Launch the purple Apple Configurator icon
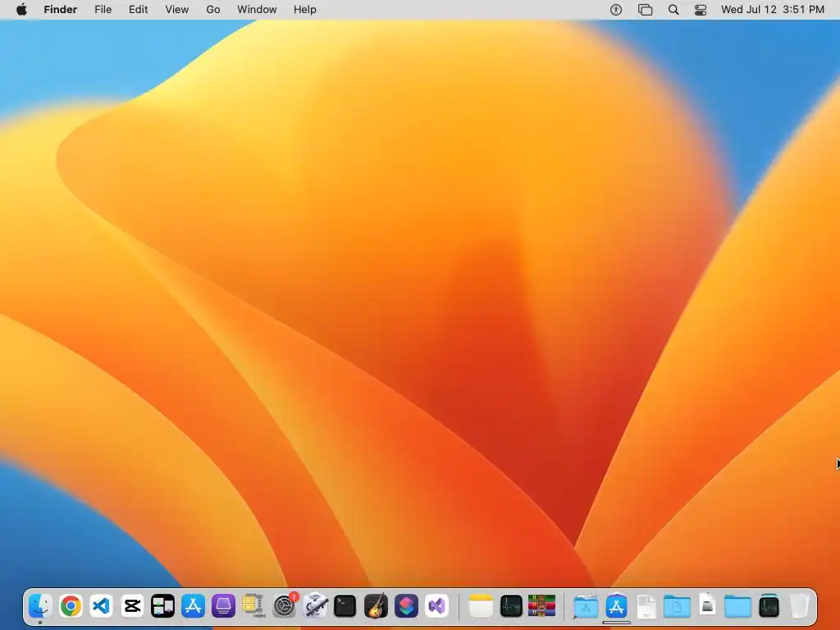 coord(223,606)
